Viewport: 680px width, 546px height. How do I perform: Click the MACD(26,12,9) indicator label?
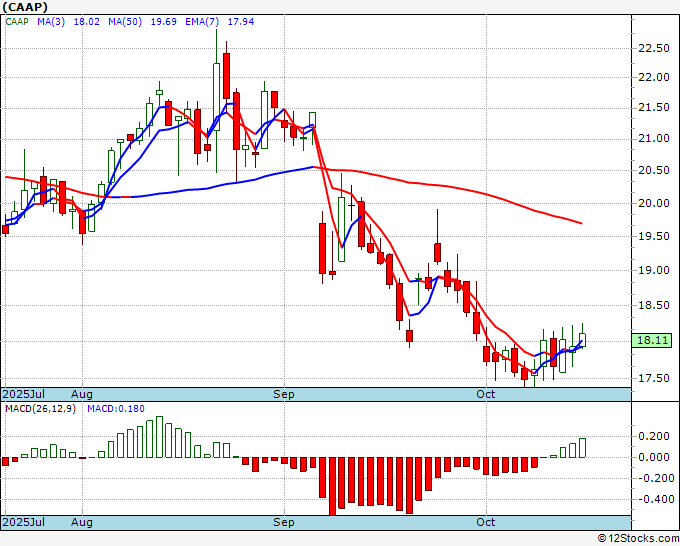point(40,409)
